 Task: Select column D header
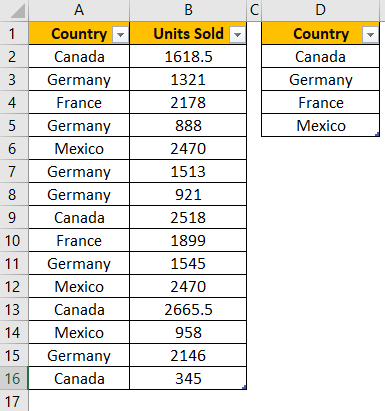point(320,10)
